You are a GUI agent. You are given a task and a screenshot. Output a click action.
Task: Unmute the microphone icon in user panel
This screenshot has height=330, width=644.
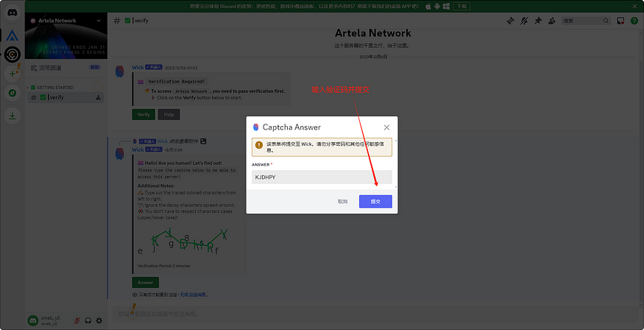pyautogui.click(x=77, y=320)
